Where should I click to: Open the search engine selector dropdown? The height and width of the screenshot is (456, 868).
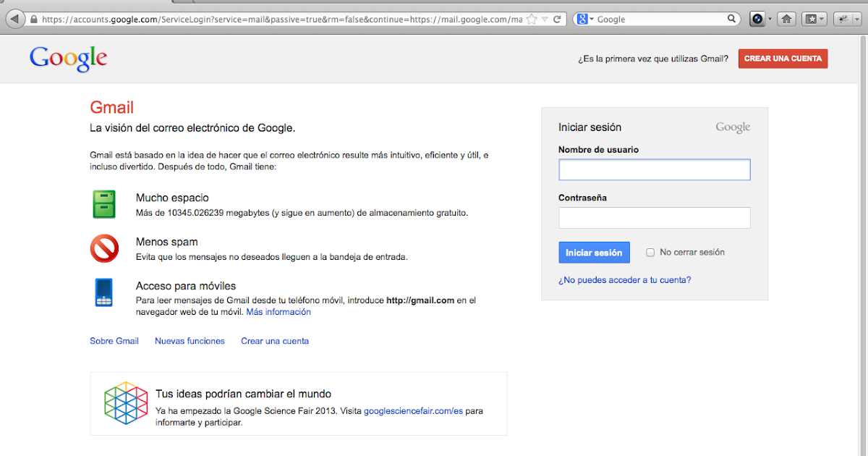[x=586, y=19]
